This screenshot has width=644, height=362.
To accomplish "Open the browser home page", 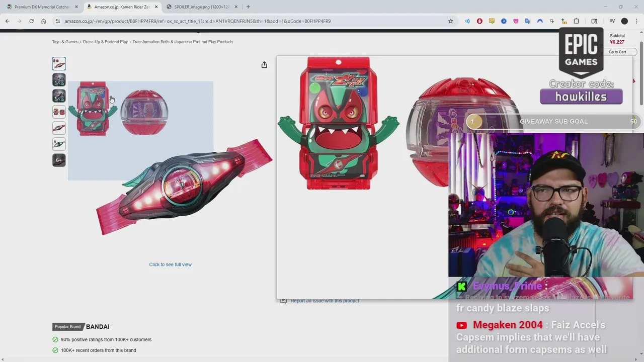I will click(43, 21).
